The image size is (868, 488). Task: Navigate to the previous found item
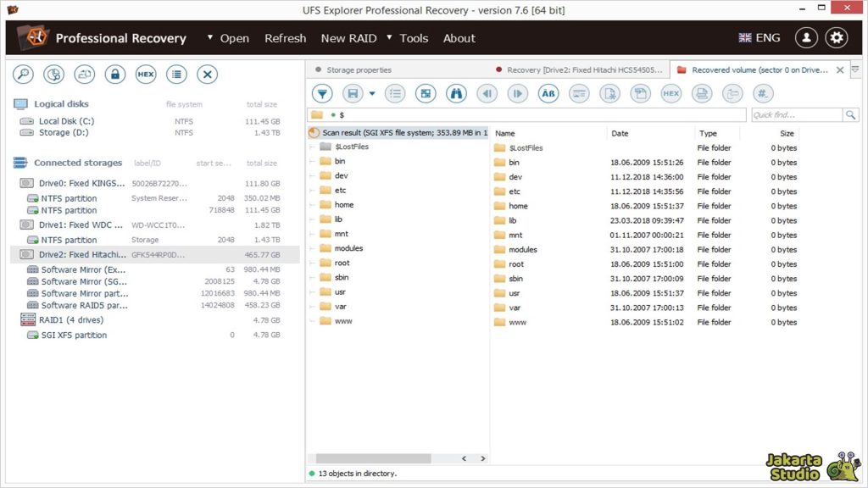[x=487, y=93]
